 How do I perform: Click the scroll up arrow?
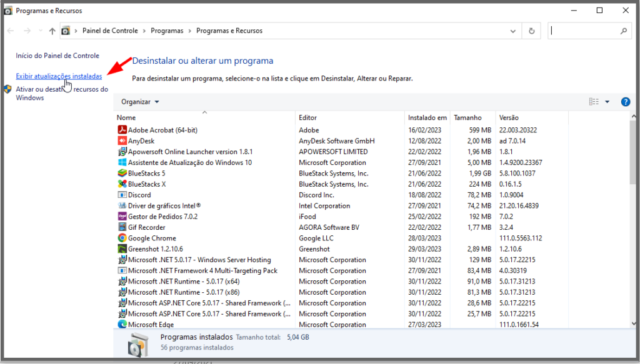pos(633,116)
